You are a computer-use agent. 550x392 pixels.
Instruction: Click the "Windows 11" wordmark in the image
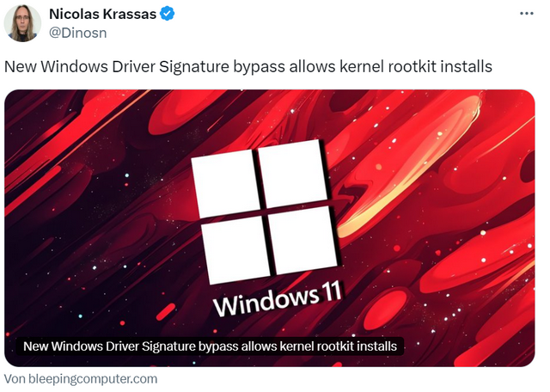277,298
